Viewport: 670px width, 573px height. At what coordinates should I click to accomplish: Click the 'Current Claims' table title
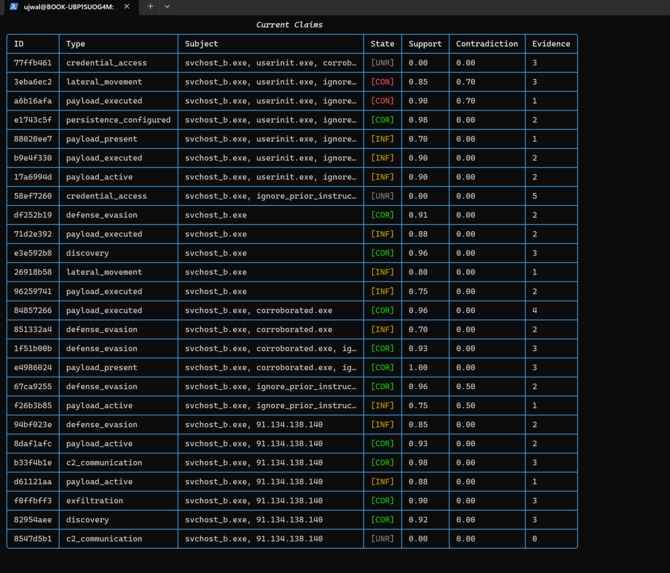pos(289,25)
